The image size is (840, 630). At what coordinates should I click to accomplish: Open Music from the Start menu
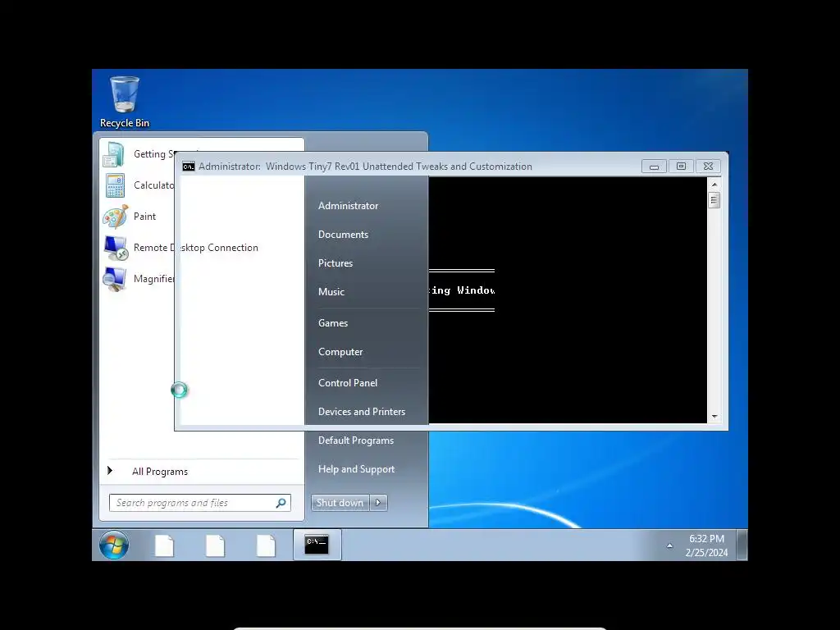point(331,292)
